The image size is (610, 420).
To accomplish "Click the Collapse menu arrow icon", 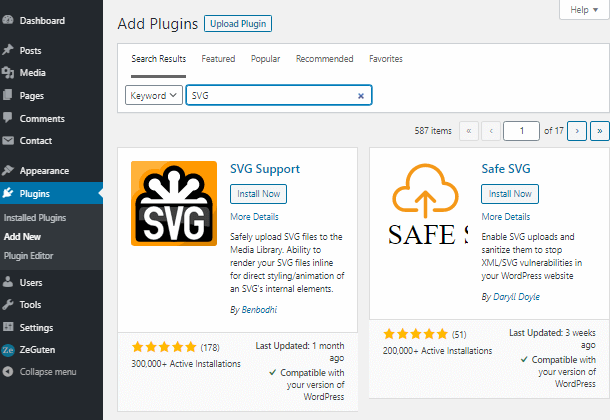I will click(7, 372).
